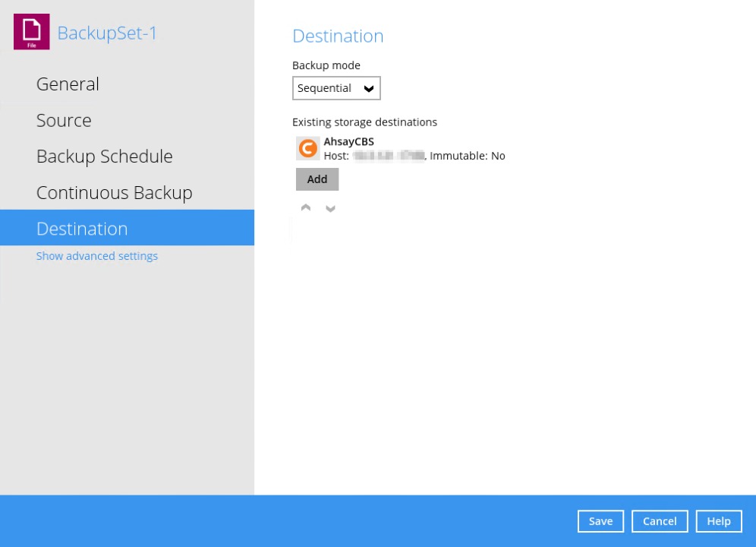Open the AhsayCBS destination name entry

tap(348, 142)
